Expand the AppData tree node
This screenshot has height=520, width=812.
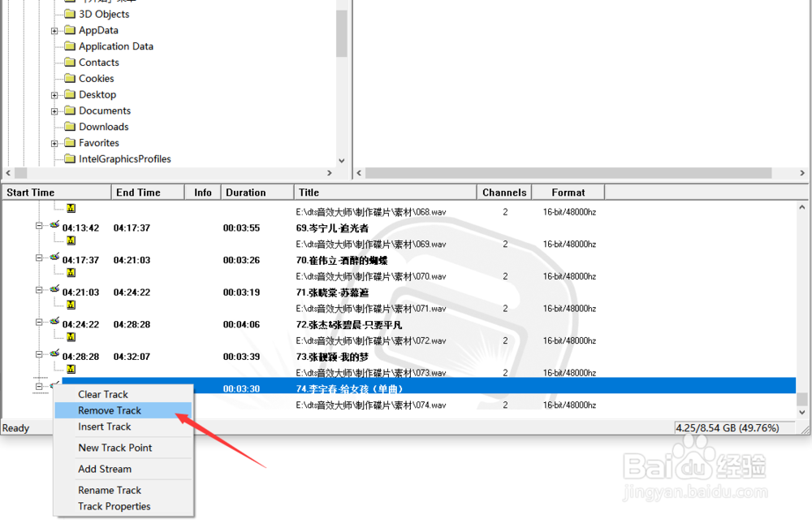[54, 30]
